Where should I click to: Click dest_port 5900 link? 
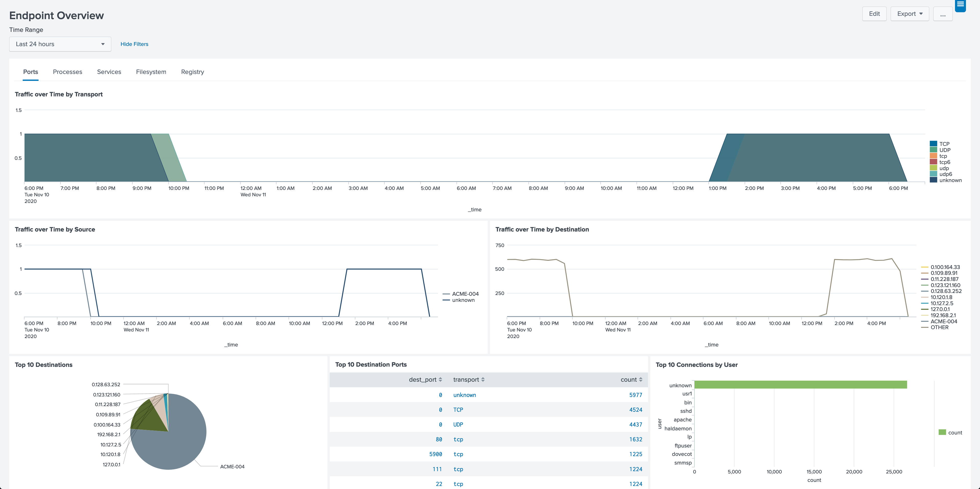436,454
